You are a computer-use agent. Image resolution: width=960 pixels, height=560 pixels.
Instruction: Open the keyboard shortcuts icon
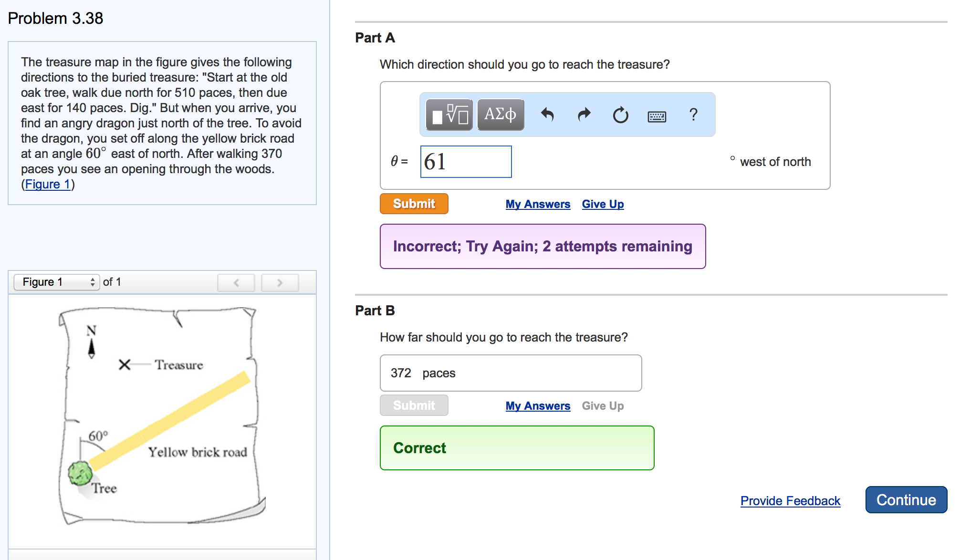tap(657, 116)
